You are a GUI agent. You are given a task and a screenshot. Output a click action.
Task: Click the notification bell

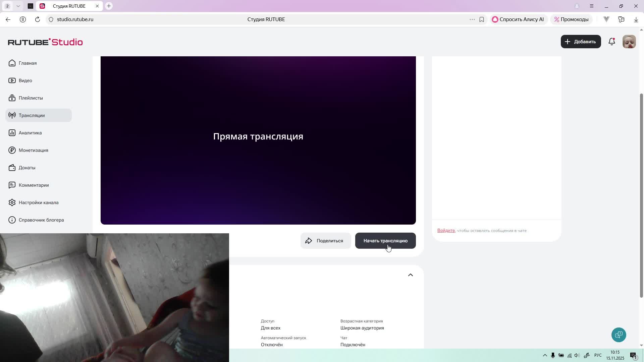pos(611,42)
